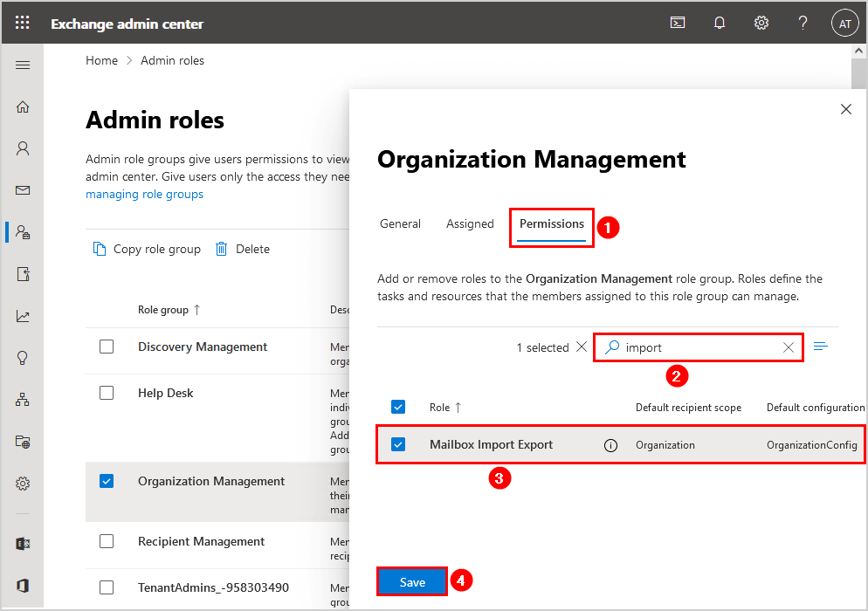Open Help Desk role group
868x611 pixels.
[166, 393]
